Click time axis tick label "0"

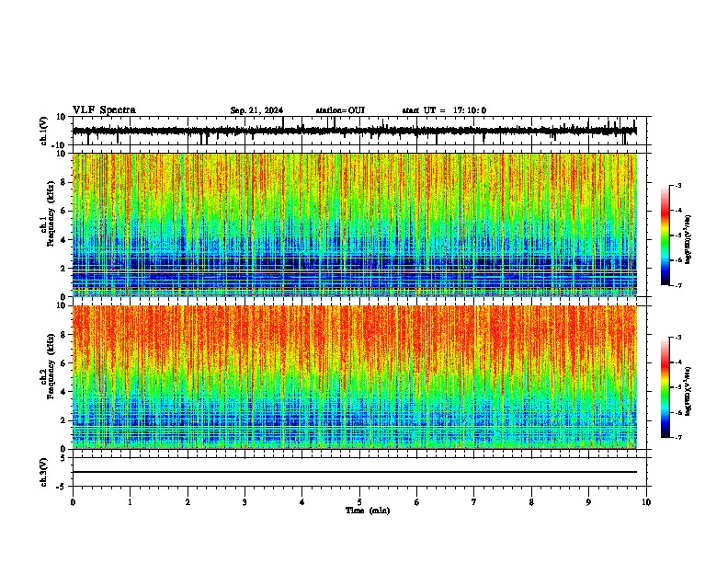click(x=73, y=502)
